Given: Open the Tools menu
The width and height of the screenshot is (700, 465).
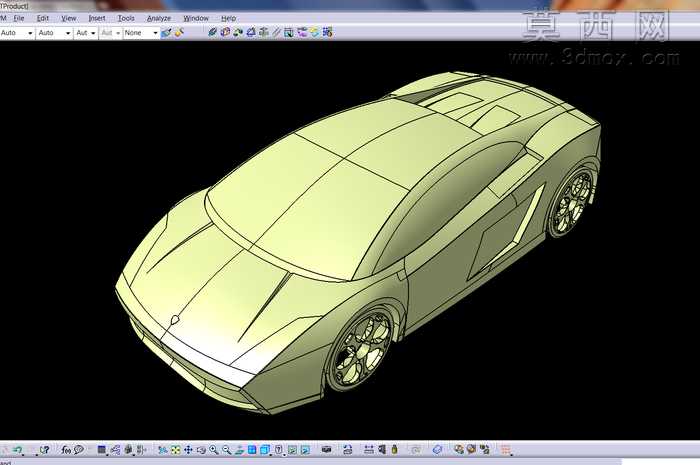Looking at the screenshot, I should pos(126,18).
